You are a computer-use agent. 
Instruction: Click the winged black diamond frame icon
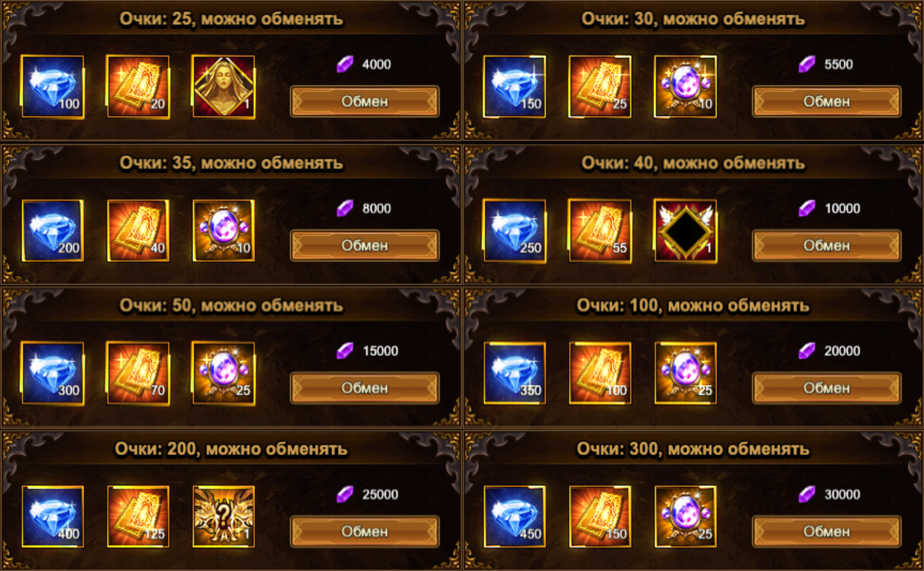(x=685, y=231)
